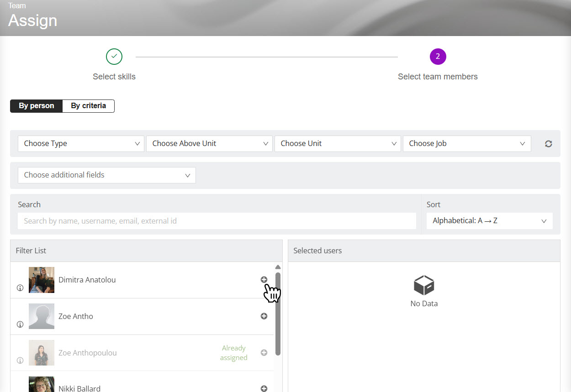Open the Choose Unit dropdown

pos(338,143)
